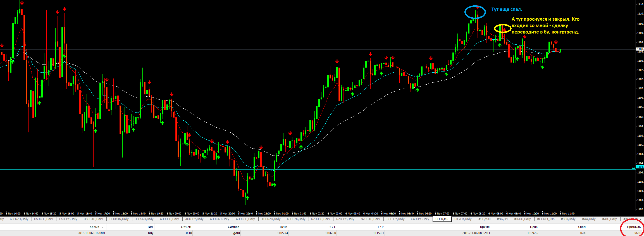Image resolution: width=644 pixels, height=236 pixels.
Task: Select the AUDCAD,Daily chart tab
Action: point(220,219)
